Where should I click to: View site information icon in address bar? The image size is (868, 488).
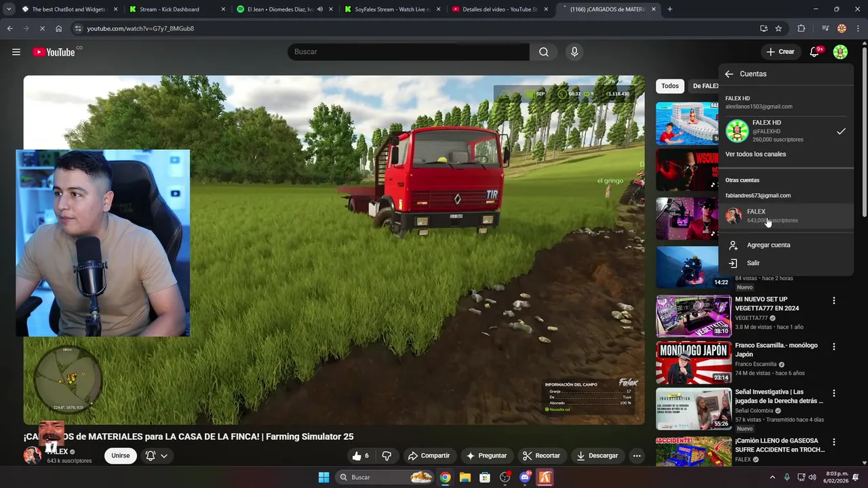[x=78, y=28]
